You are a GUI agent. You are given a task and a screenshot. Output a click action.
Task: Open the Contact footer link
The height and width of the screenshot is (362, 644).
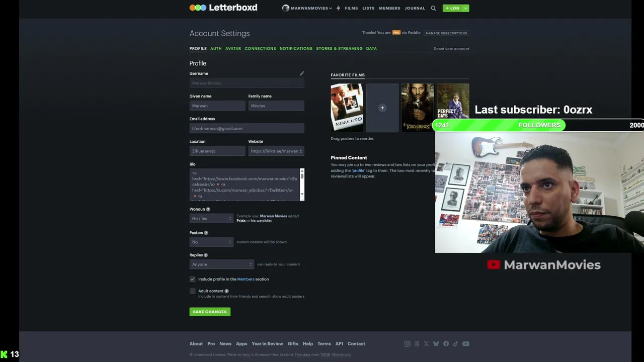(x=356, y=344)
